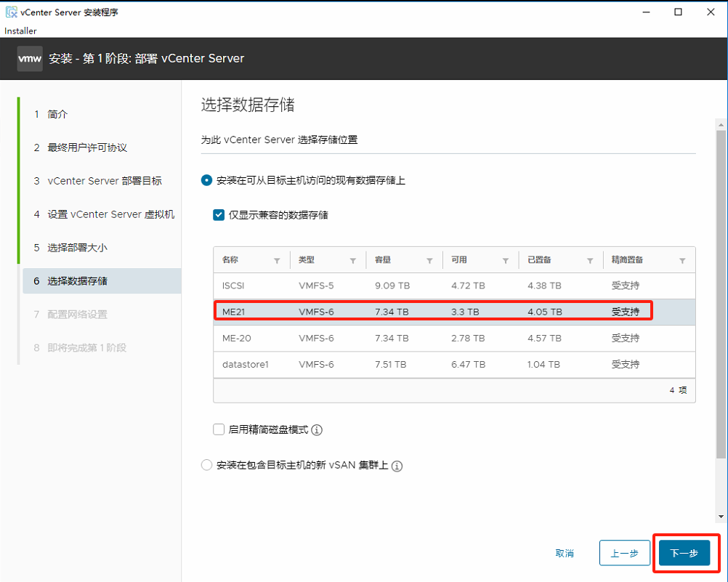Sort by 类型 column header
This screenshot has width=728, height=582.
point(307,259)
